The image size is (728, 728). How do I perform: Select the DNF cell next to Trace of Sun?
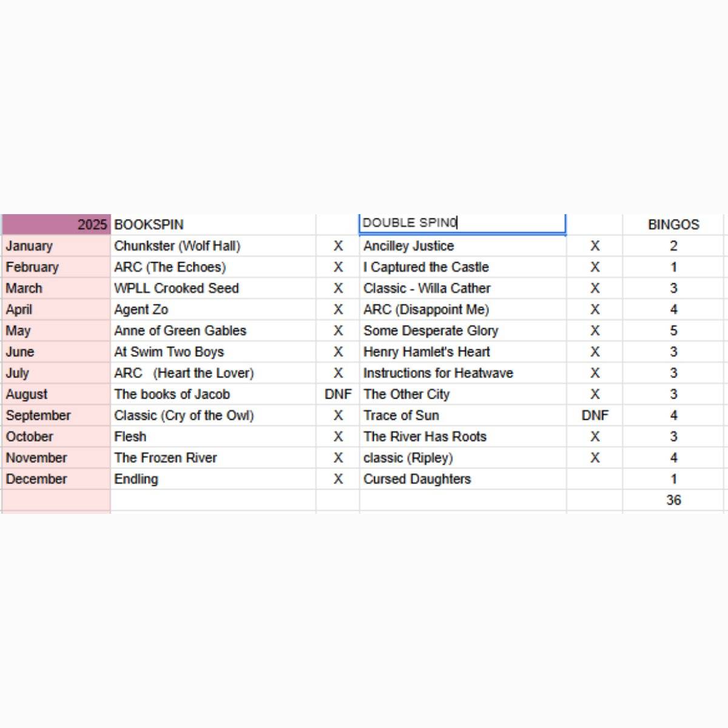(595, 416)
